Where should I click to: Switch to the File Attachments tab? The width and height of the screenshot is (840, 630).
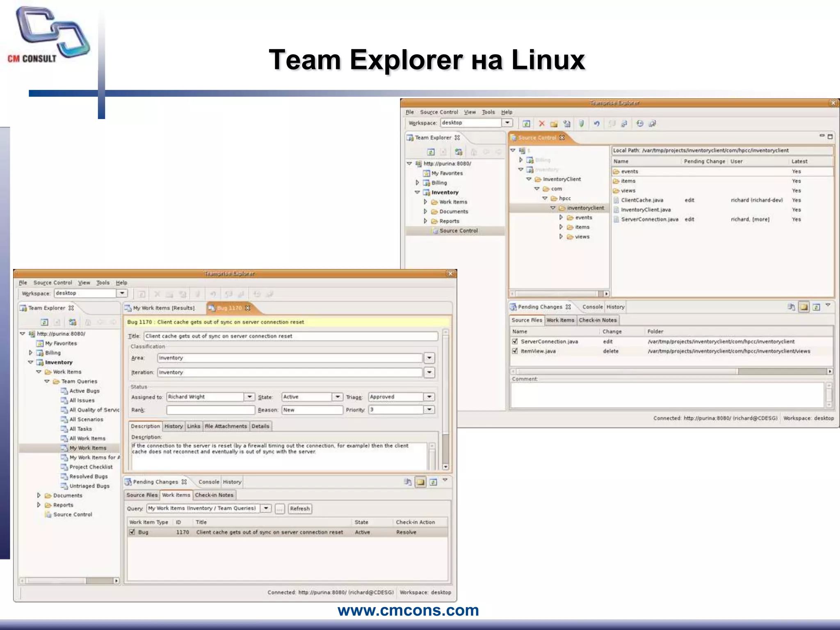[226, 426]
